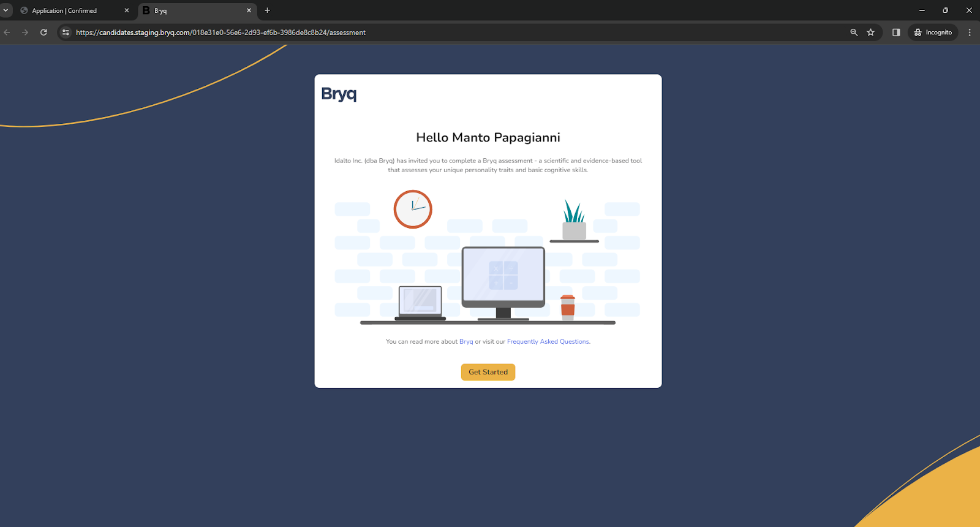Toggle the browser side panel
Viewport: 980px width, 527px height.
pos(896,32)
